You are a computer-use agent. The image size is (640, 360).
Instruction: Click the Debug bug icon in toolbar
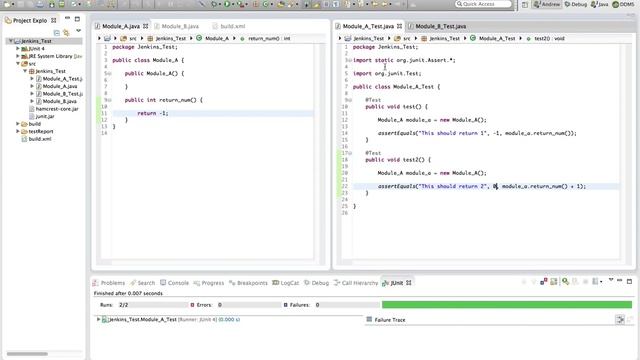pos(214,4)
